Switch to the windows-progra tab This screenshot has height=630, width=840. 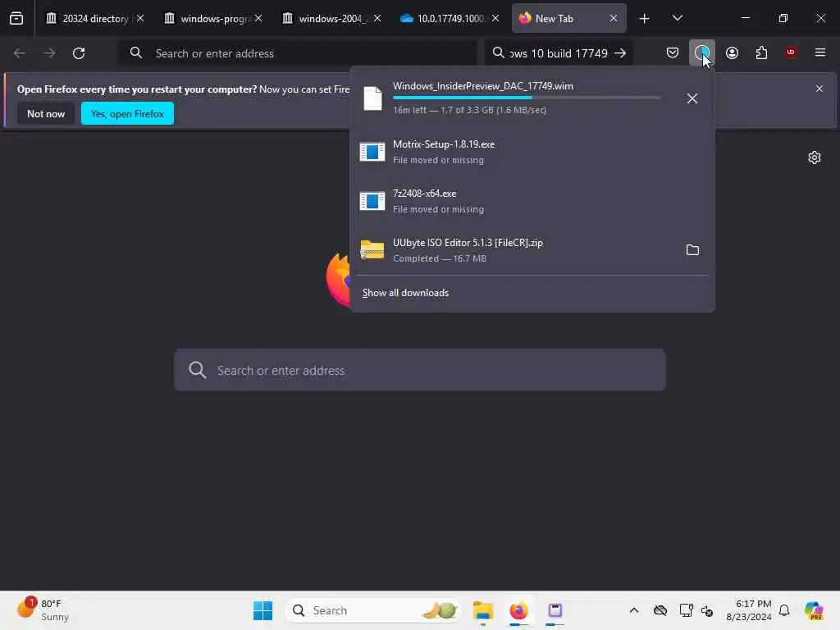[214, 18]
